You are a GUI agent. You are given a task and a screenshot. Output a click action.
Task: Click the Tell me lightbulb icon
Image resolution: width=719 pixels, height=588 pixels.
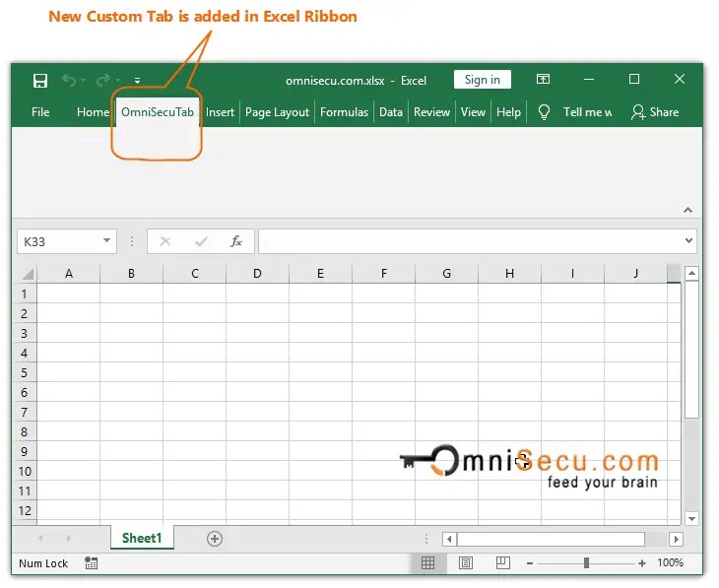(x=544, y=112)
